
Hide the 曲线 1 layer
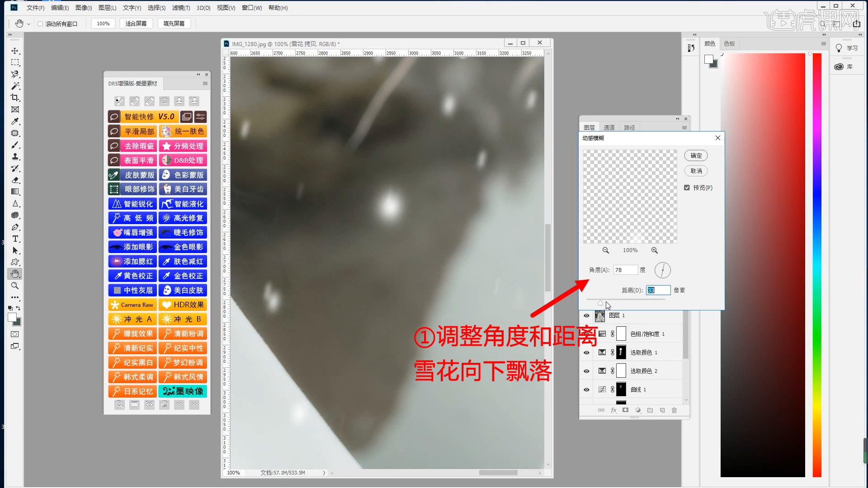(x=586, y=389)
